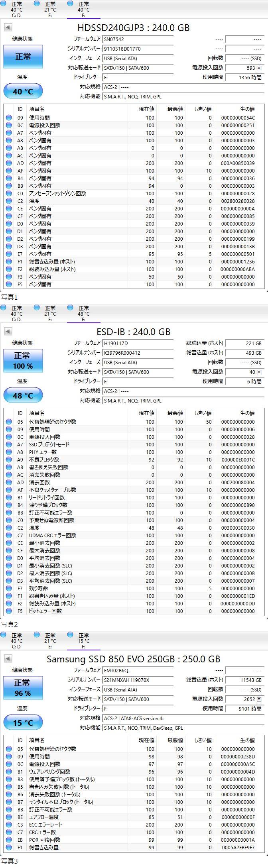Screen dimensions: 268x868
Task: Click the raw value 002800280028 in the 温度 row
Action: (238, 201)
